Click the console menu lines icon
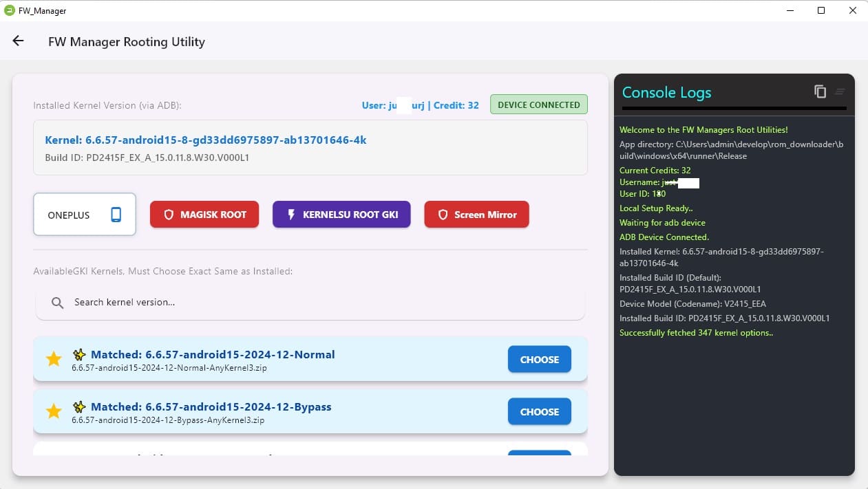This screenshot has height=489, width=868. pyautogui.click(x=840, y=91)
